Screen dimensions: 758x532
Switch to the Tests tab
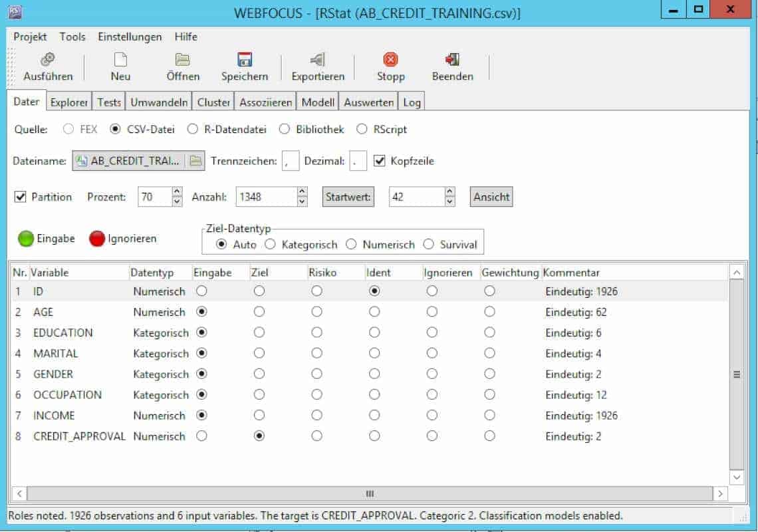coord(109,102)
